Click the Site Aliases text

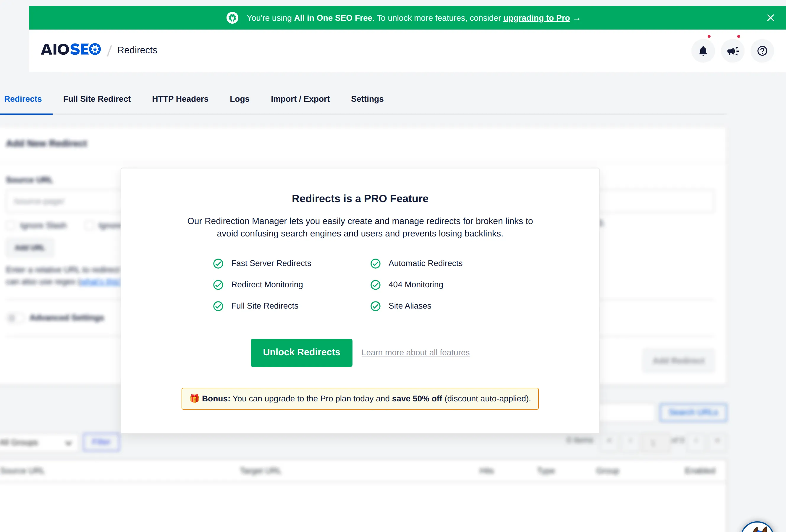[410, 306]
